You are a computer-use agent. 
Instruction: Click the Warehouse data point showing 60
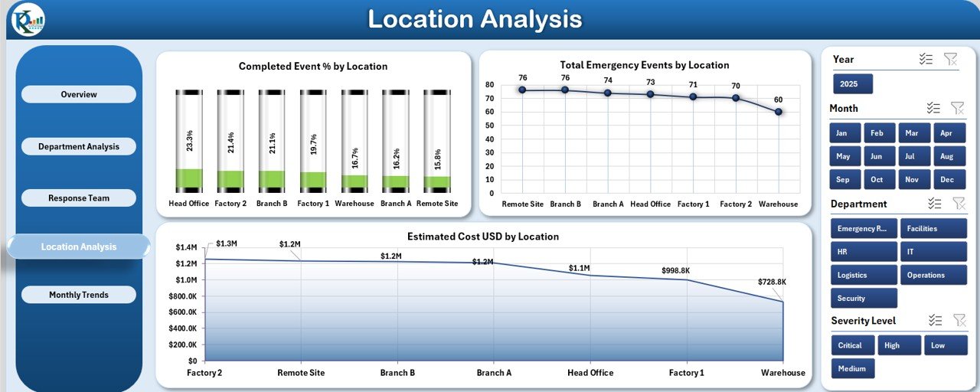[x=778, y=112]
